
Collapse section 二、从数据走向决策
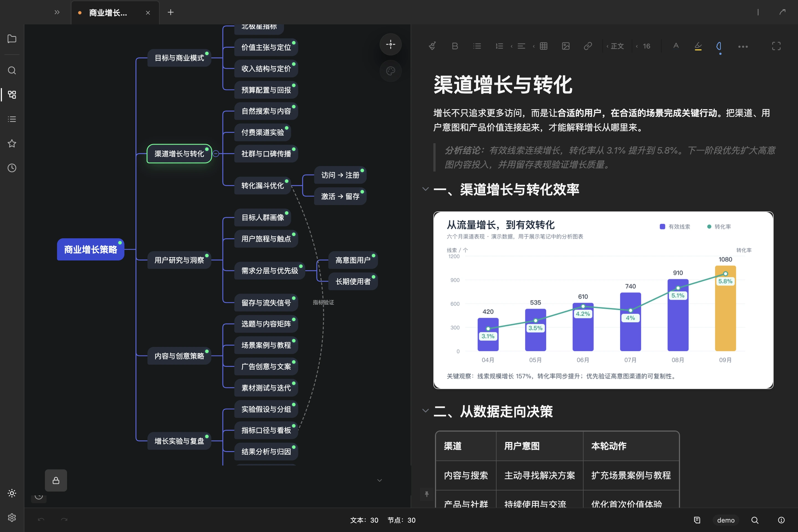[426, 411]
